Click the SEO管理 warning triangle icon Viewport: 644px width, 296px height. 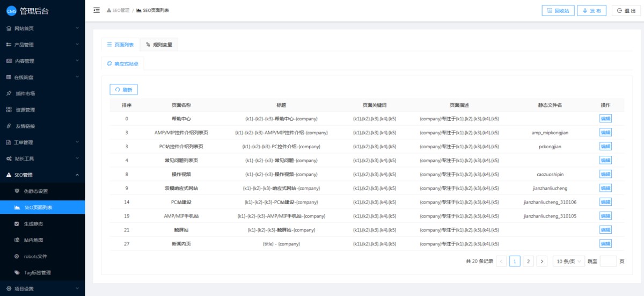pos(9,175)
